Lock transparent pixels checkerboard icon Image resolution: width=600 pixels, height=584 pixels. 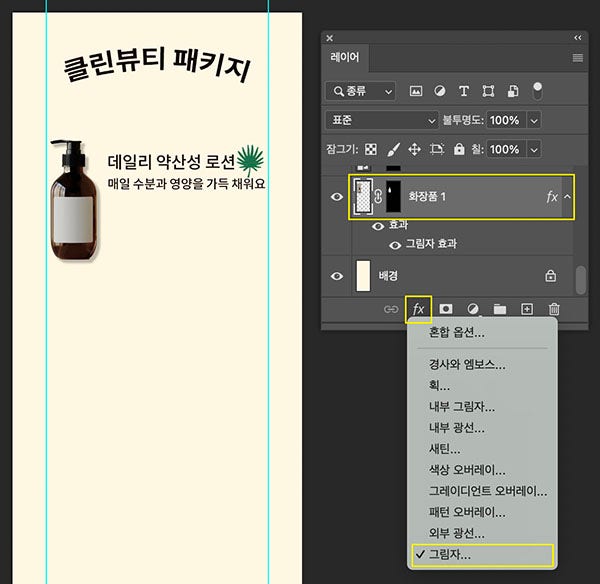370,149
